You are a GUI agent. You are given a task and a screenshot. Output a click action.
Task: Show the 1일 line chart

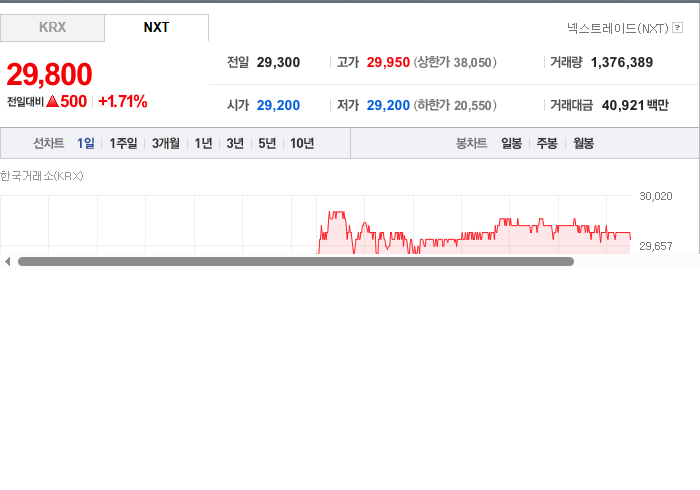point(86,143)
